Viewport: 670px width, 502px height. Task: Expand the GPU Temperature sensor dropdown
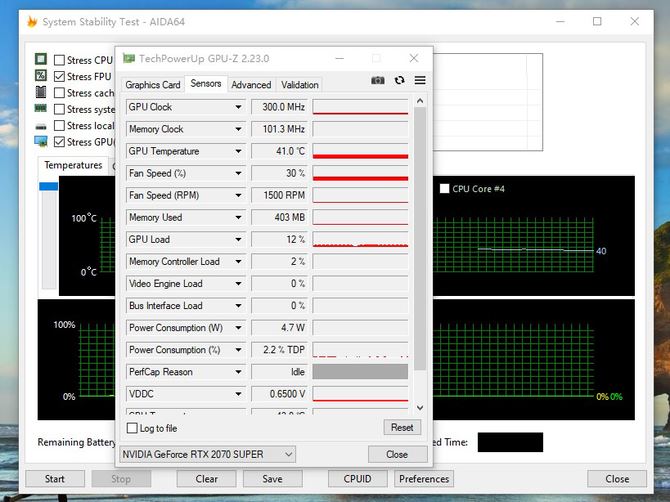[x=238, y=151]
